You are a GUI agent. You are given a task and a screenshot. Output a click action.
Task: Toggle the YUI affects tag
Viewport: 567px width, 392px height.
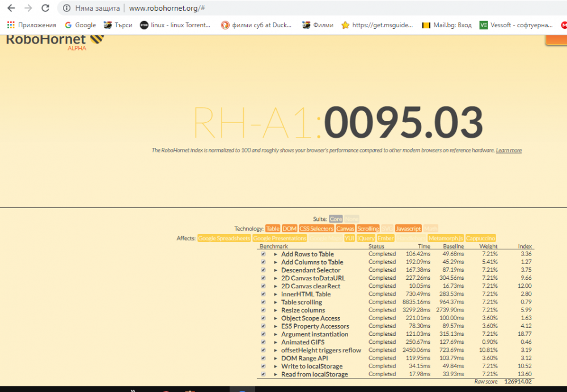point(349,238)
